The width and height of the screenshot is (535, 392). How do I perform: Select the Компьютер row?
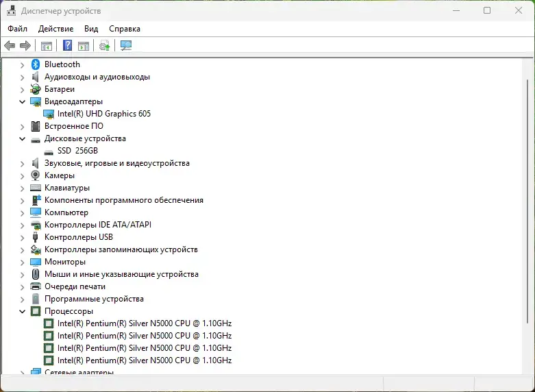[x=66, y=212]
